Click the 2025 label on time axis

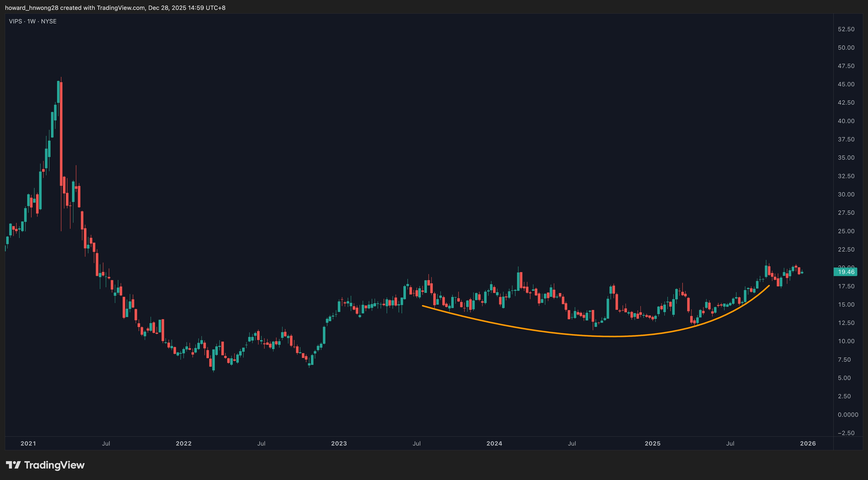pyautogui.click(x=653, y=443)
